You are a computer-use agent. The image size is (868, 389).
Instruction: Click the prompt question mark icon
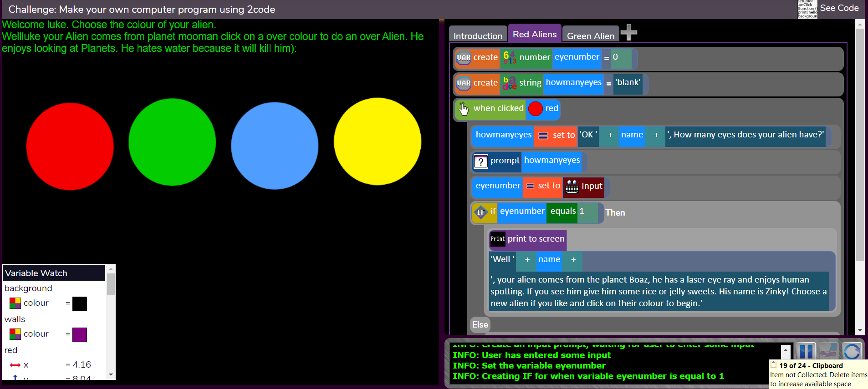pyautogui.click(x=481, y=162)
